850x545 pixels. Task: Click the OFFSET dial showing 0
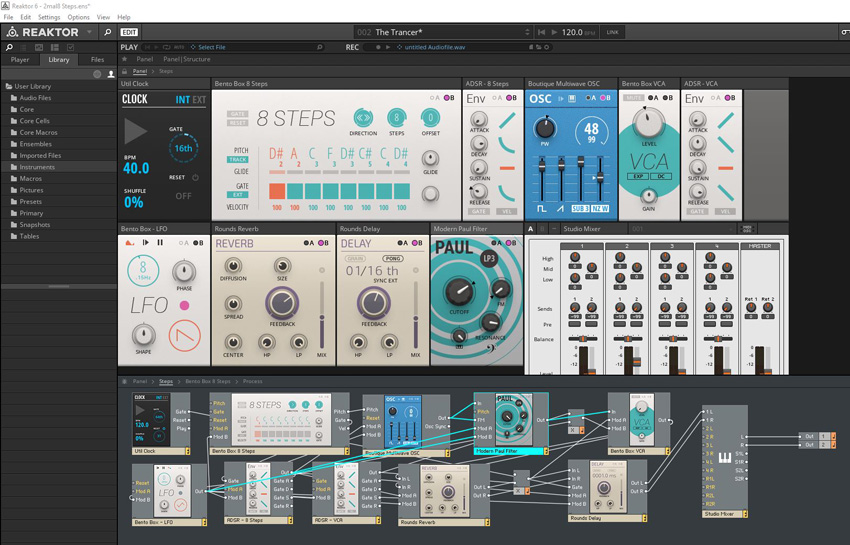tap(430, 118)
